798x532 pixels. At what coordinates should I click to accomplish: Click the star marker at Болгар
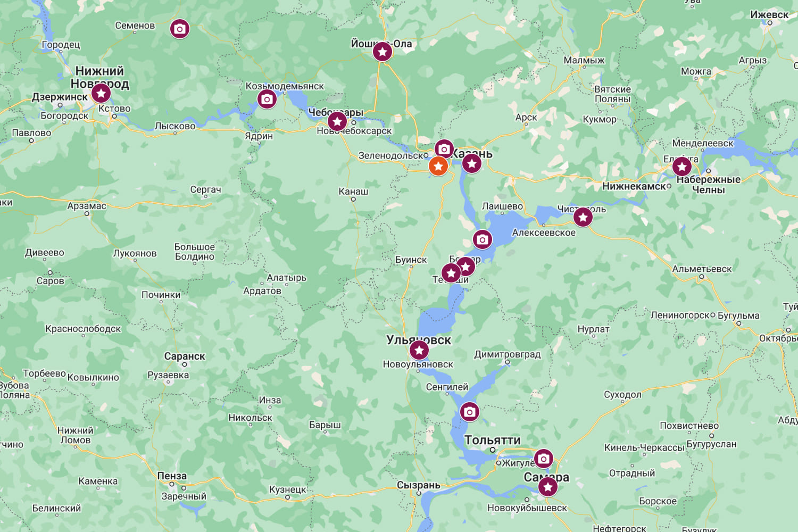pyautogui.click(x=465, y=266)
